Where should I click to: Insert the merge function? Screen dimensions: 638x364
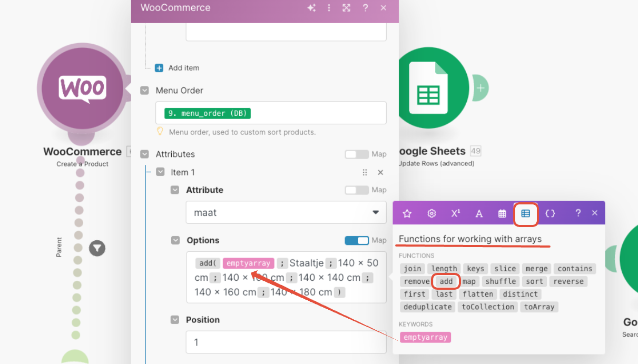537,269
